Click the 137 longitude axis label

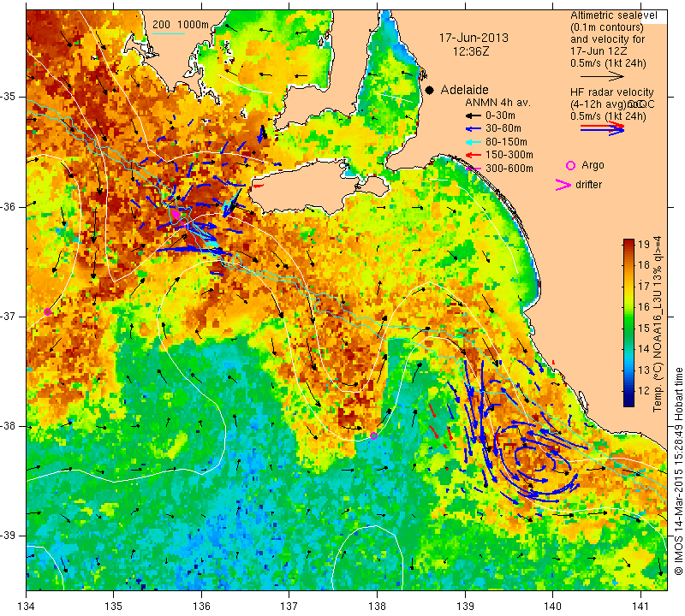pyautogui.click(x=289, y=607)
